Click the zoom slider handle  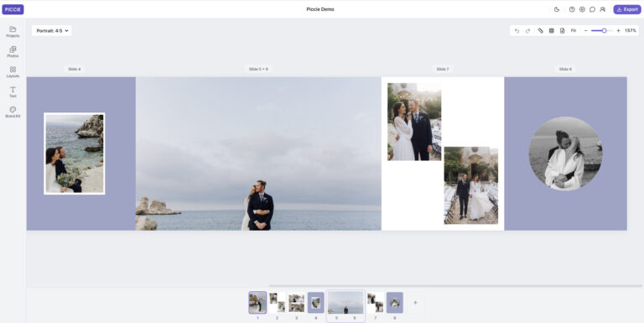pyautogui.click(x=604, y=31)
